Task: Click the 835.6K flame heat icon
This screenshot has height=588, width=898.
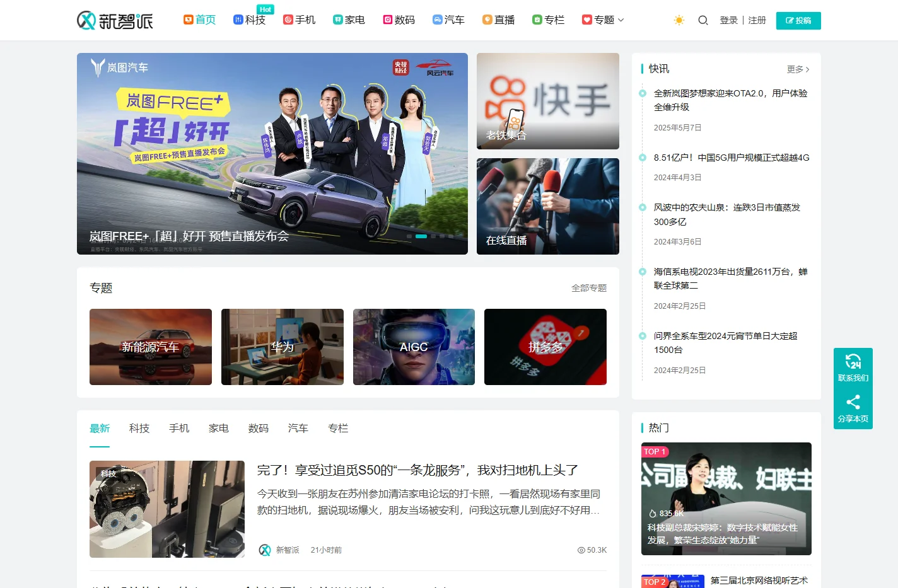Action: point(653,514)
